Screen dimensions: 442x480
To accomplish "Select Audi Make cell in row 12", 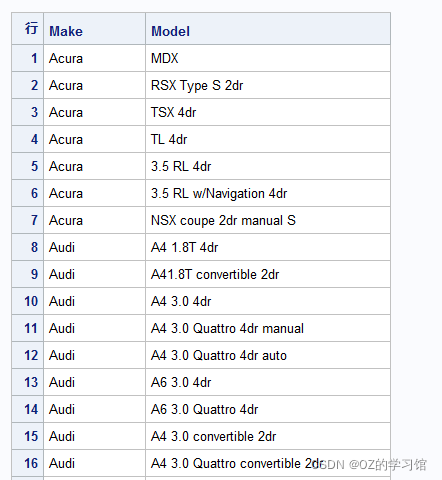I will [94, 355].
